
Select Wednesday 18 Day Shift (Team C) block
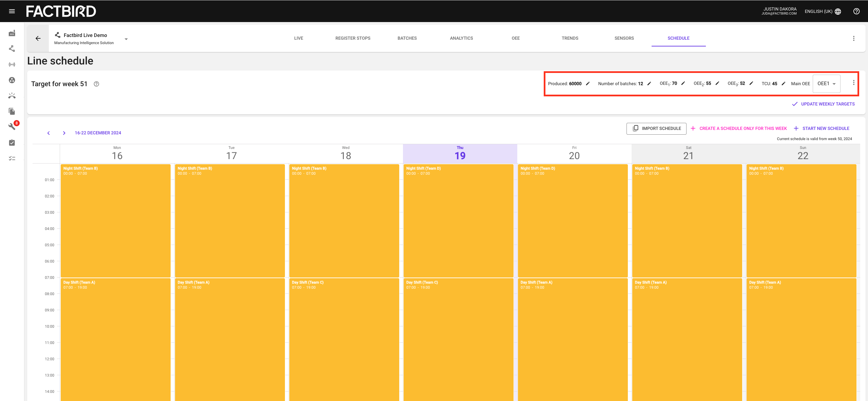344,340
